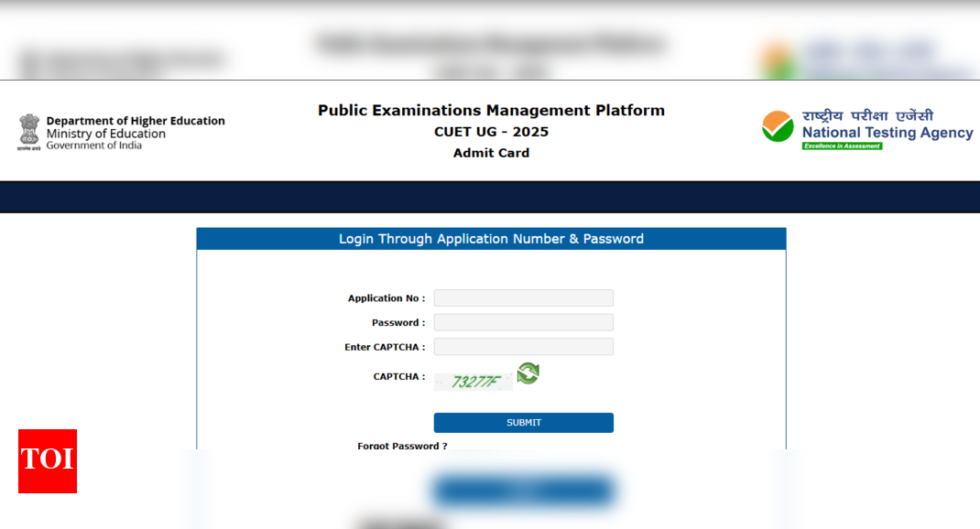Click the 'Public Examinations Management Platform' heading
Screen dimensions: 980x529
tap(491, 111)
